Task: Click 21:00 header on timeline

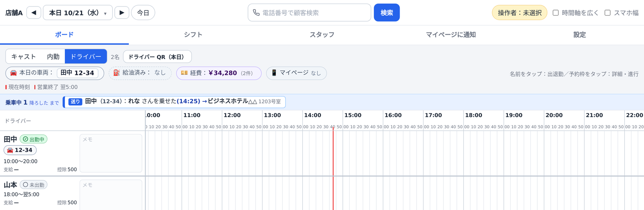Action: [x=594, y=115]
